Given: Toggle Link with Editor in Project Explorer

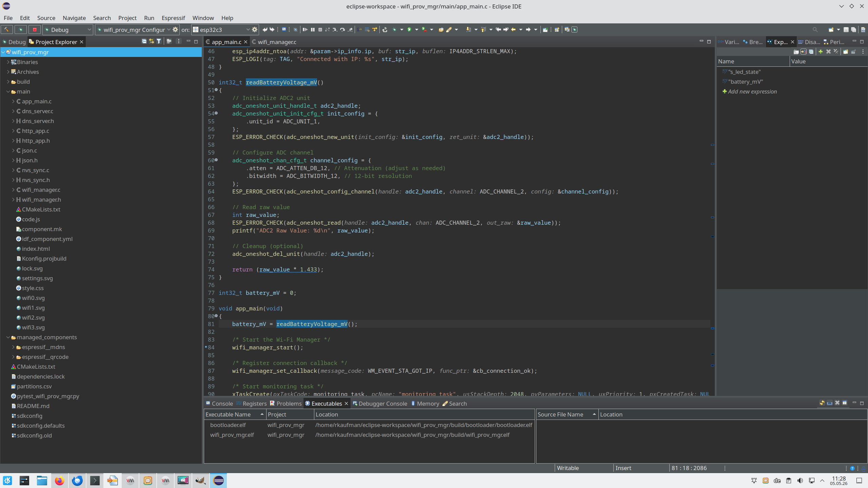Looking at the screenshot, I should [x=152, y=41].
